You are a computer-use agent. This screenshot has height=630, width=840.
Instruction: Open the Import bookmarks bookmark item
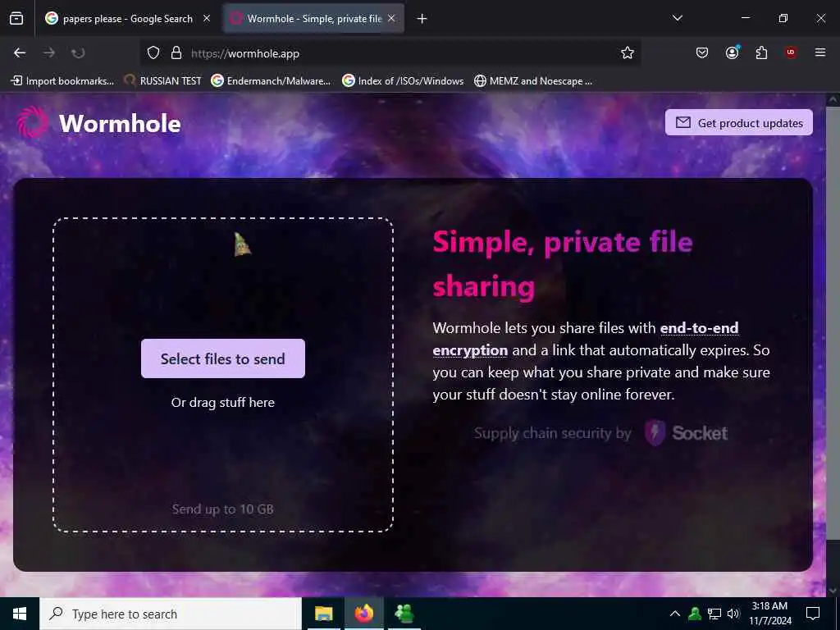62,81
